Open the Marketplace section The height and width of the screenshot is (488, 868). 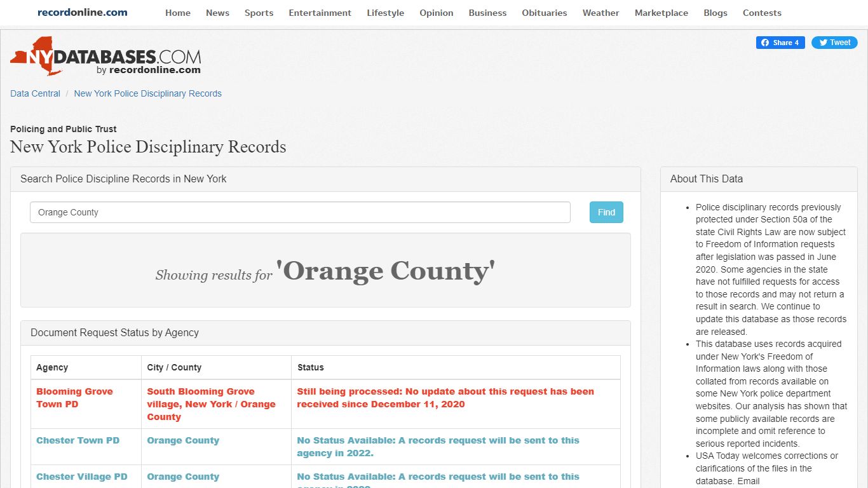(x=661, y=13)
